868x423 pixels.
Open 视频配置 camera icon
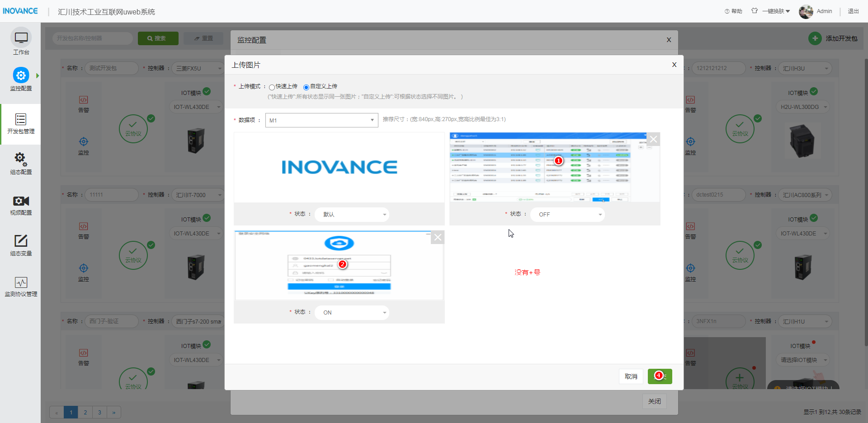21,201
